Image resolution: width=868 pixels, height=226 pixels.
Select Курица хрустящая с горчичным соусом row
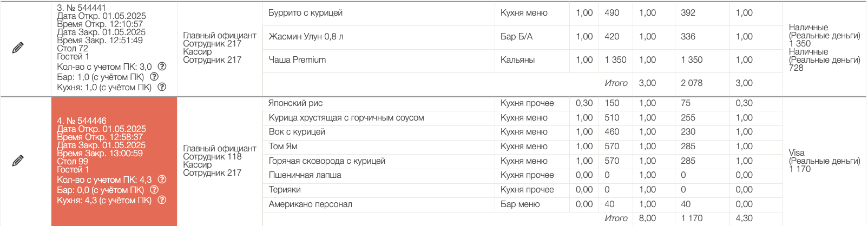(x=346, y=118)
